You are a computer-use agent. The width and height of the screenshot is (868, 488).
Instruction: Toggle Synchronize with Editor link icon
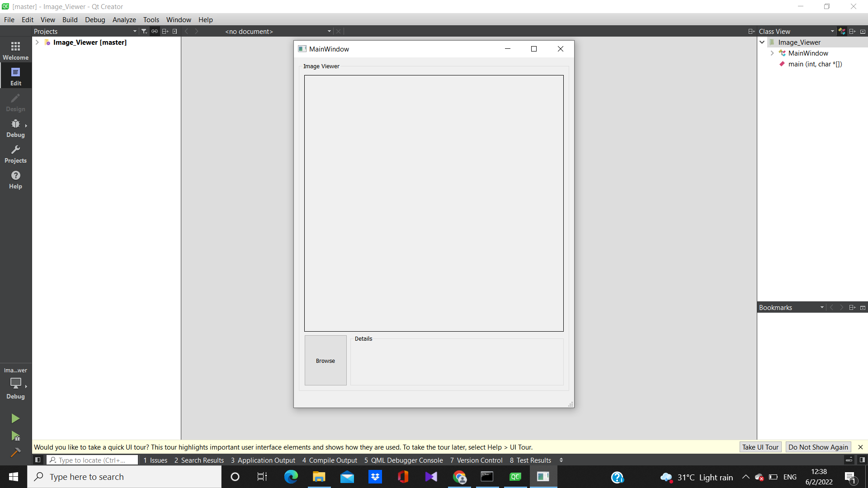point(155,31)
